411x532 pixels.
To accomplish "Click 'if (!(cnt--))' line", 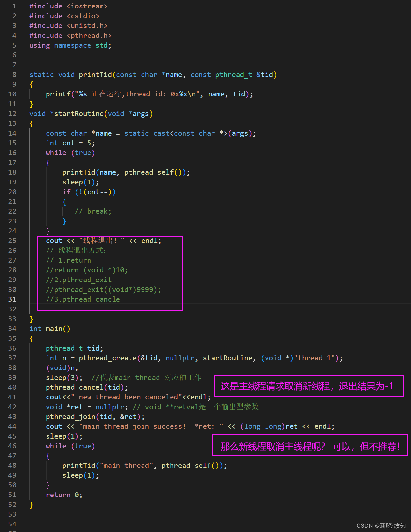I will (89, 192).
